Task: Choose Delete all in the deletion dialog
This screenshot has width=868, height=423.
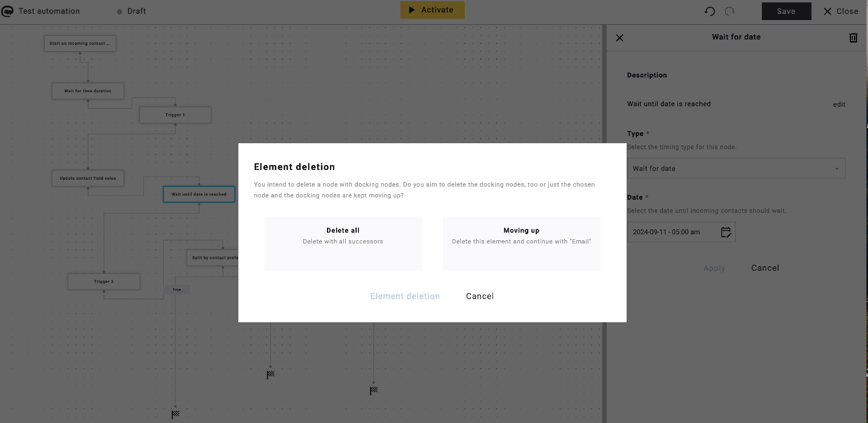Action: (343, 243)
